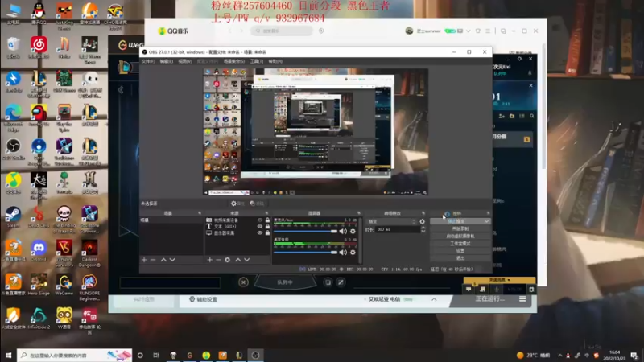The height and width of the screenshot is (362, 644).
Task: Open the yellow unread messages dropdown in WeGame
Action: point(499,280)
